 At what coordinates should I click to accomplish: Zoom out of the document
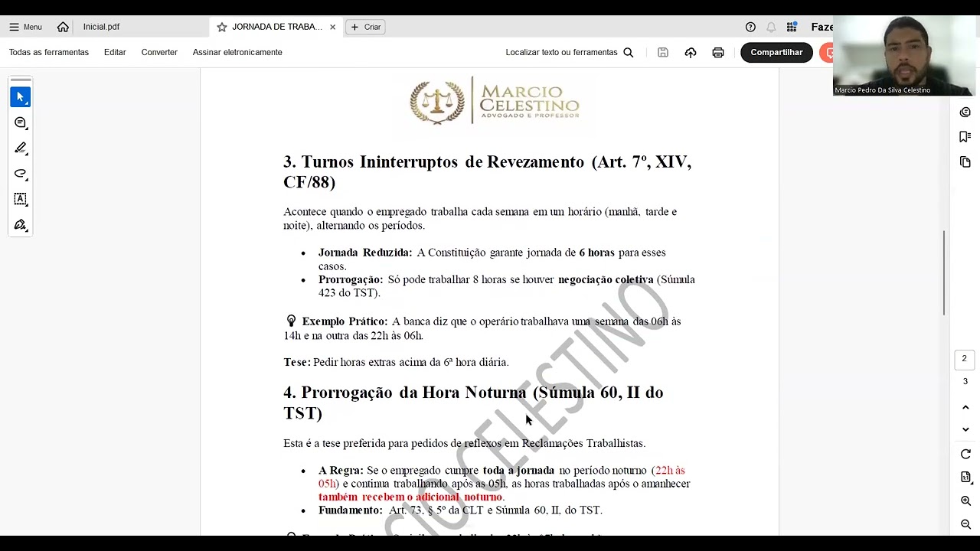click(965, 525)
